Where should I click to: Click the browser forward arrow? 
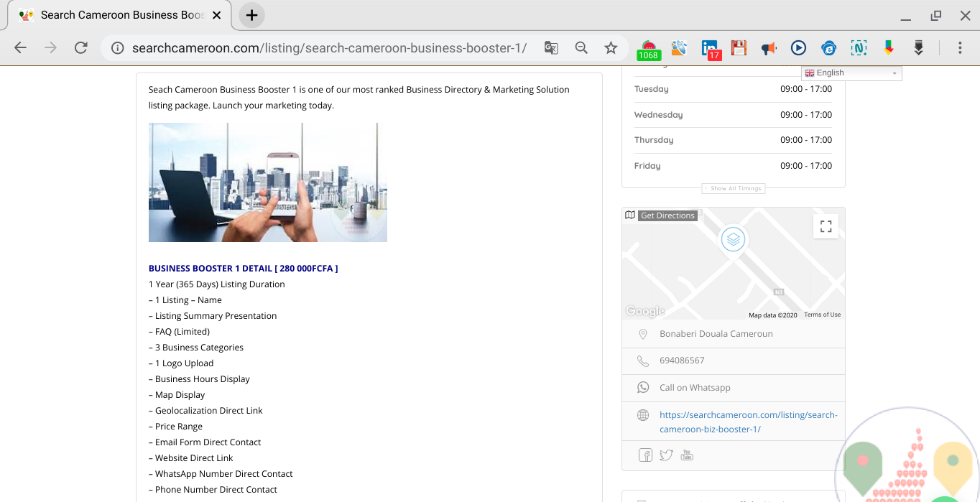point(50,48)
